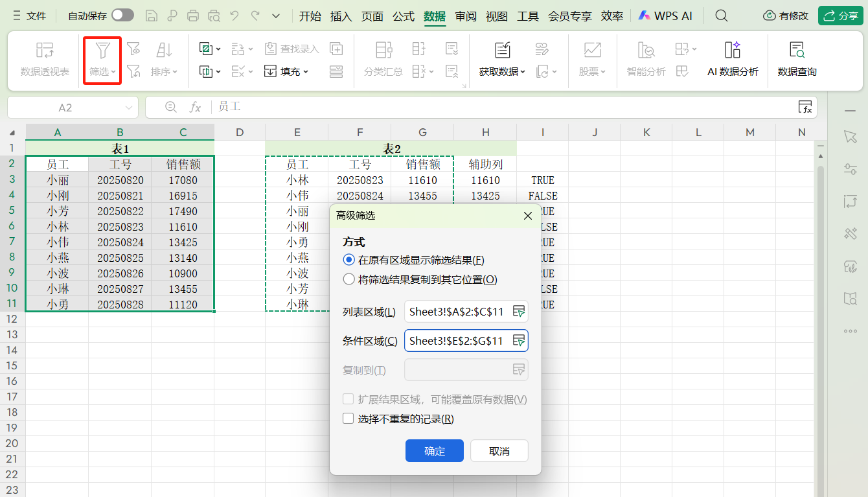
Task: Click the vertical scrollbar
Action: point(821,324)
